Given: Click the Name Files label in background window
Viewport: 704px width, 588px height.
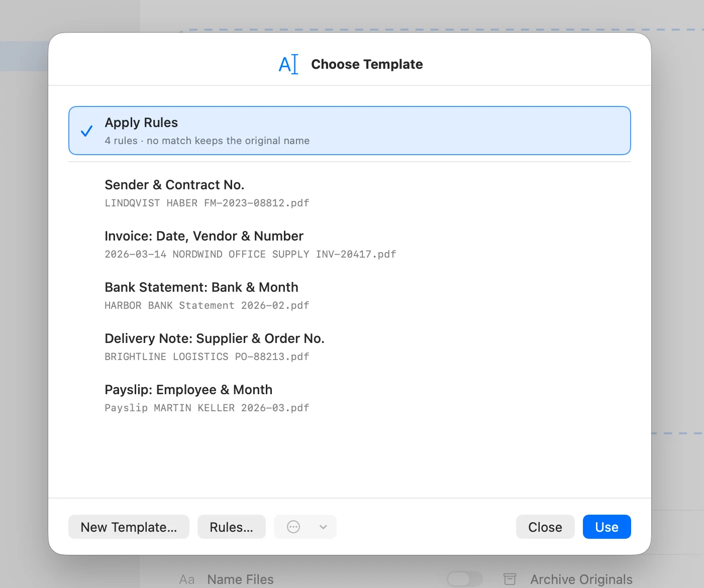Looking at the screenshot, I should [240, 579].
